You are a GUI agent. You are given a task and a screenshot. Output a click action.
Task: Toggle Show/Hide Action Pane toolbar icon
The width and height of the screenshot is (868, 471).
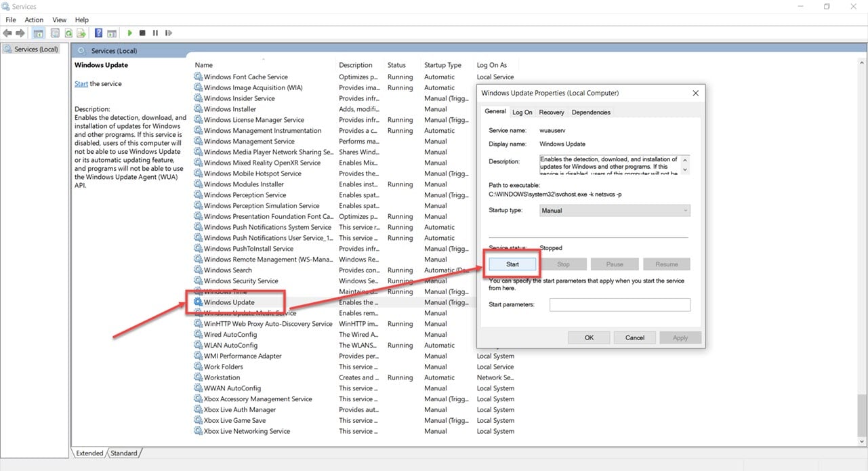click(112, 33)
